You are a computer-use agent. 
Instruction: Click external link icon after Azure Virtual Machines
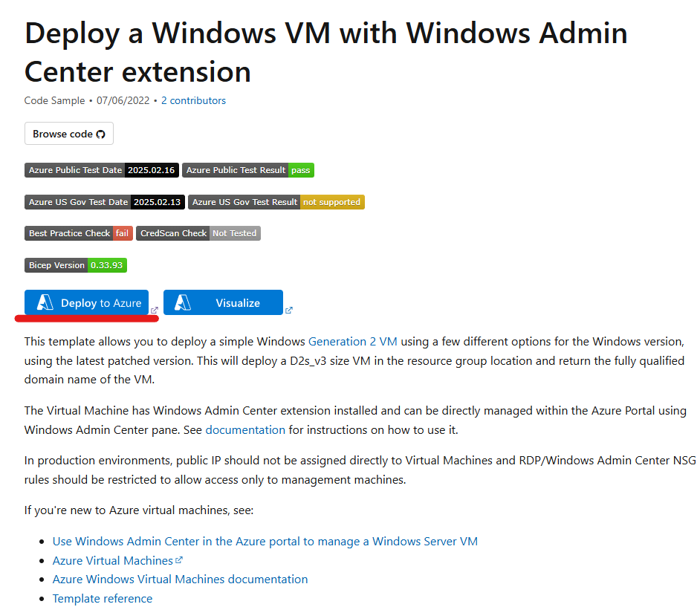coord(179,559)
